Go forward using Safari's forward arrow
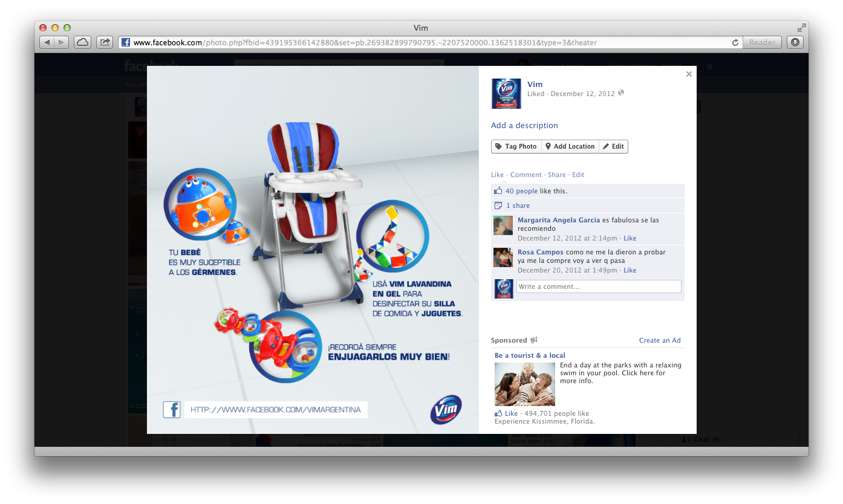The height and width of the screenshot is (504, 843). click(x=62, y=42)
